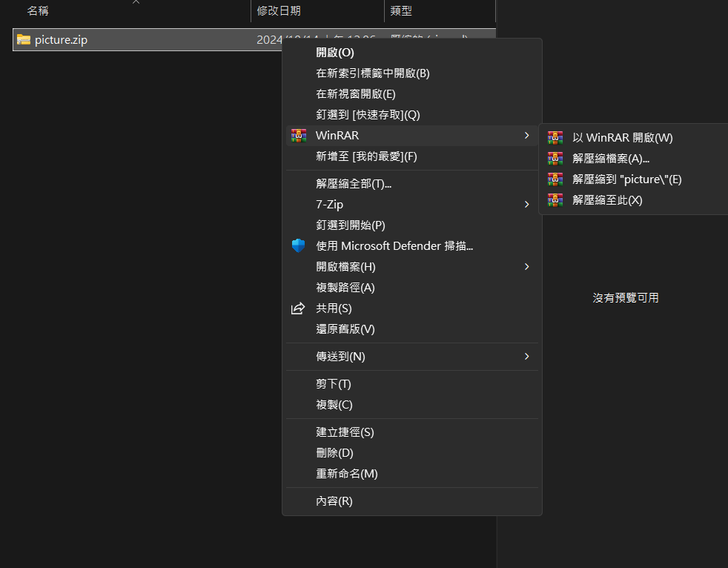
Task: Sort by the 名稱 column header
Action: 39,11
